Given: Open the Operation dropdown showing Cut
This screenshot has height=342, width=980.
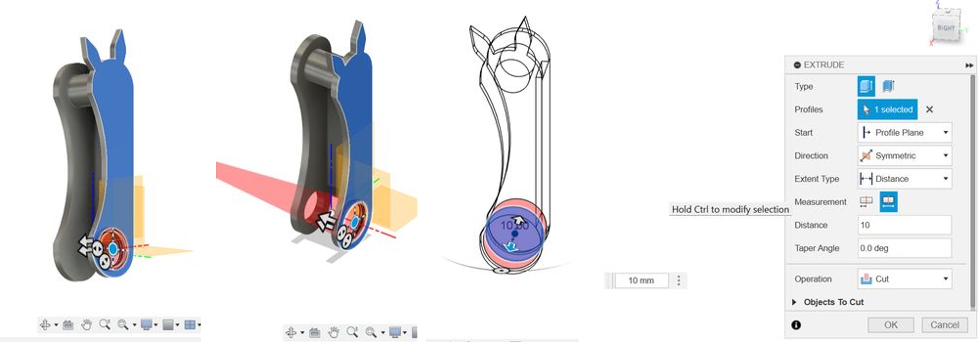Looking at the screenshot, I should [905, 279].
